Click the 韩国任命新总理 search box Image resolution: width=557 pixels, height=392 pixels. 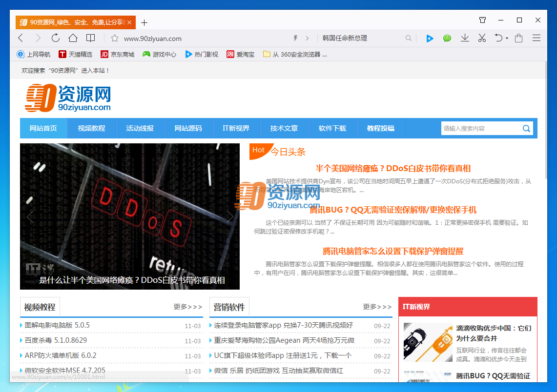point(362,39)
